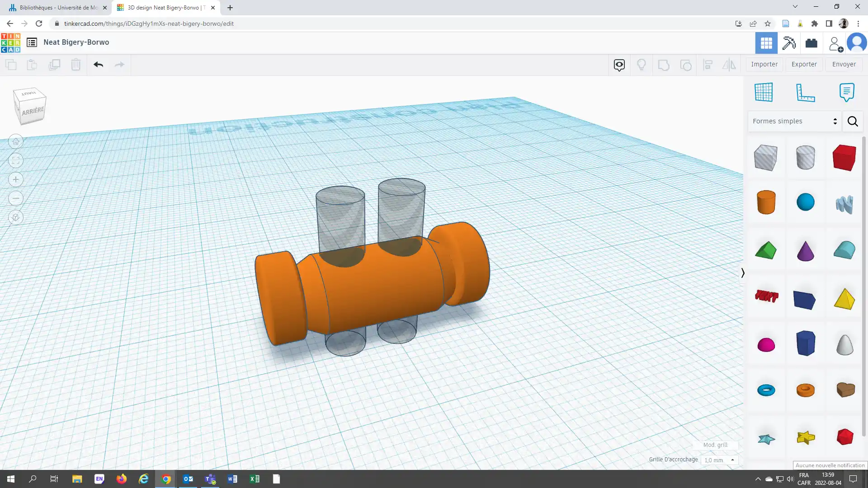Select the red Box shape

tap(844, 157)
